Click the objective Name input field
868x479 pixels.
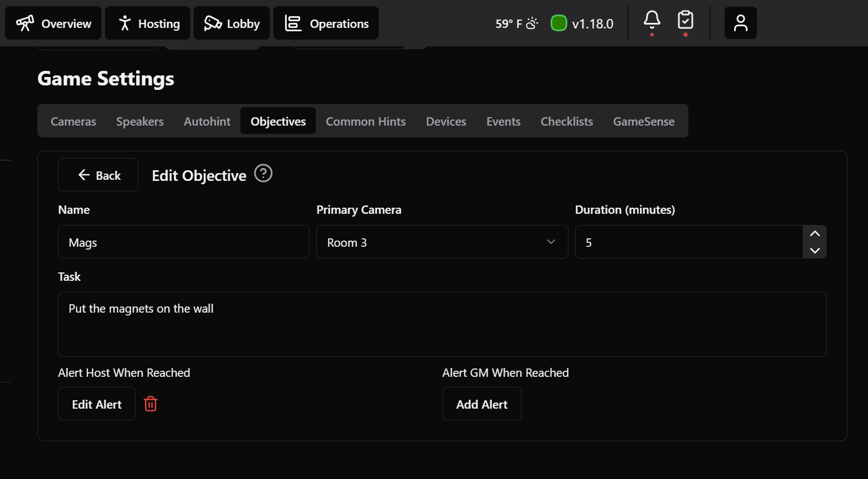[184, 242]
